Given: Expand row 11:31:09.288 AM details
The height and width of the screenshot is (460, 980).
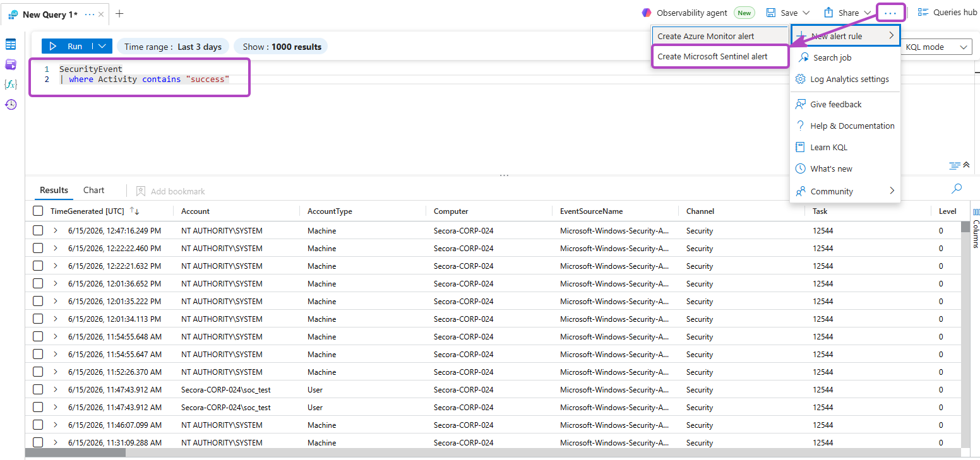Looking at the screenshot, I should click(56, 443).
